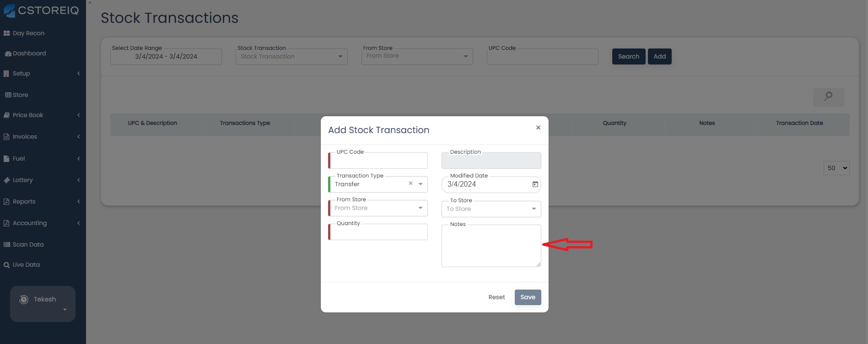Click into the Notes text area
The image size is (868, 344).
(x=491, y=246)
